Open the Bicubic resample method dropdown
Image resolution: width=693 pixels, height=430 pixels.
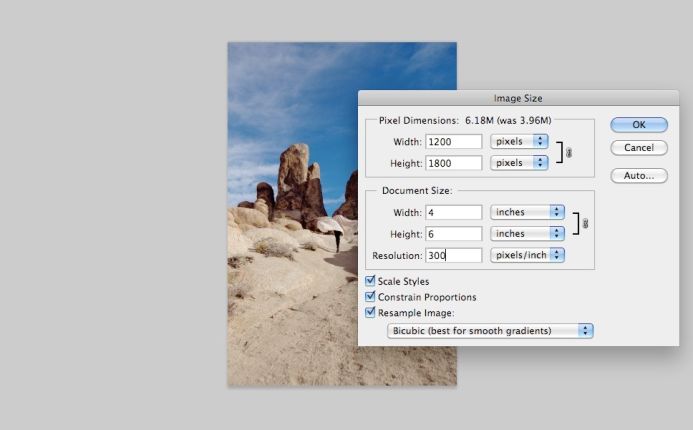pyautogui.click(x=489, y=331)
